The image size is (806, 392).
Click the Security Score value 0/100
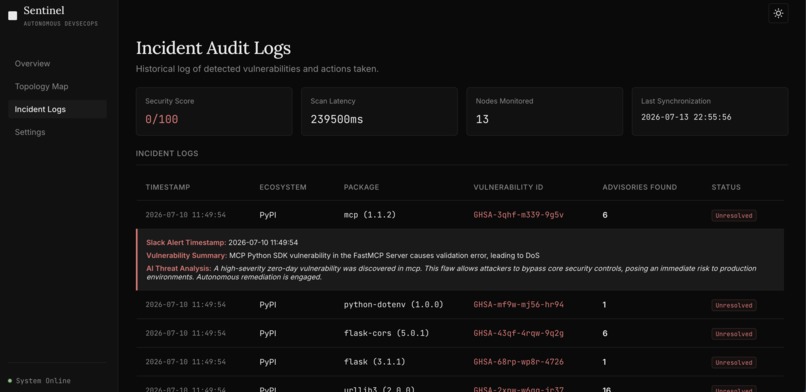[161, 120]
